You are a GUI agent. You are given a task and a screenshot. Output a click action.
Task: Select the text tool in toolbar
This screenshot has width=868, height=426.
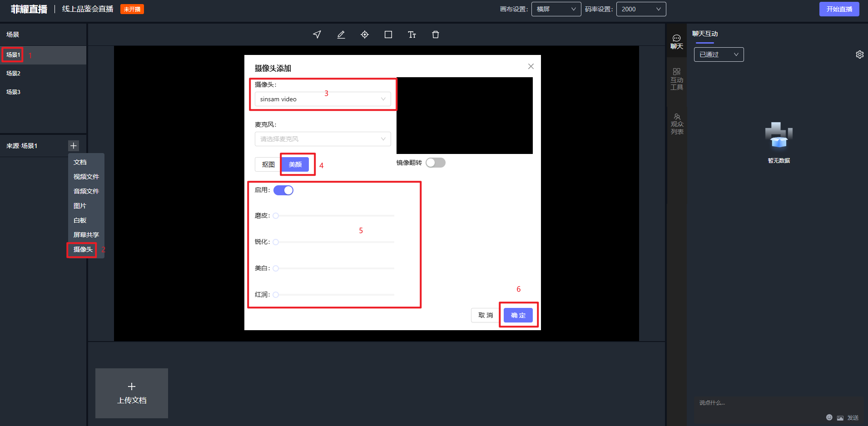(x=412, y=35)
